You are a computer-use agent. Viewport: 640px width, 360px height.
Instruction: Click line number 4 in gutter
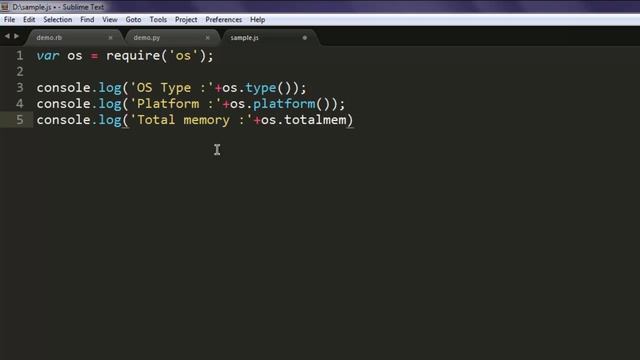20,104
